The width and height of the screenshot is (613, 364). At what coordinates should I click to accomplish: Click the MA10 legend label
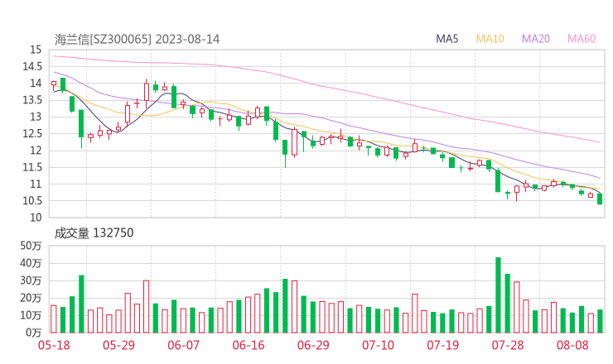click(x=490, y=39)
